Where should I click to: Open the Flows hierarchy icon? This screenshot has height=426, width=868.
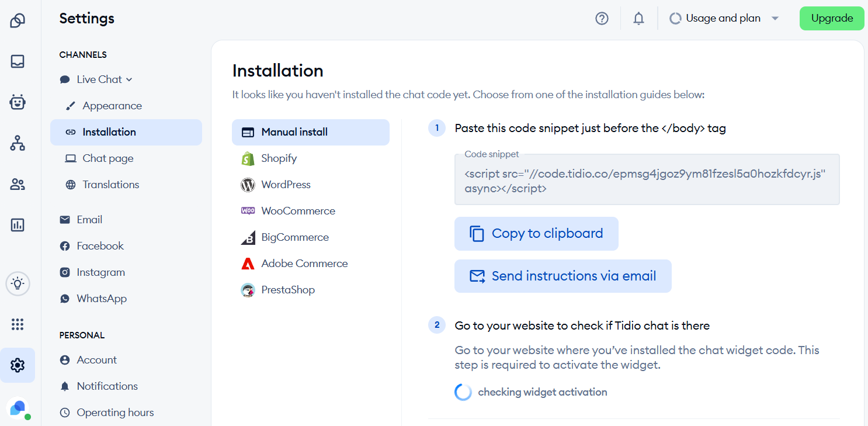[18, 143]
